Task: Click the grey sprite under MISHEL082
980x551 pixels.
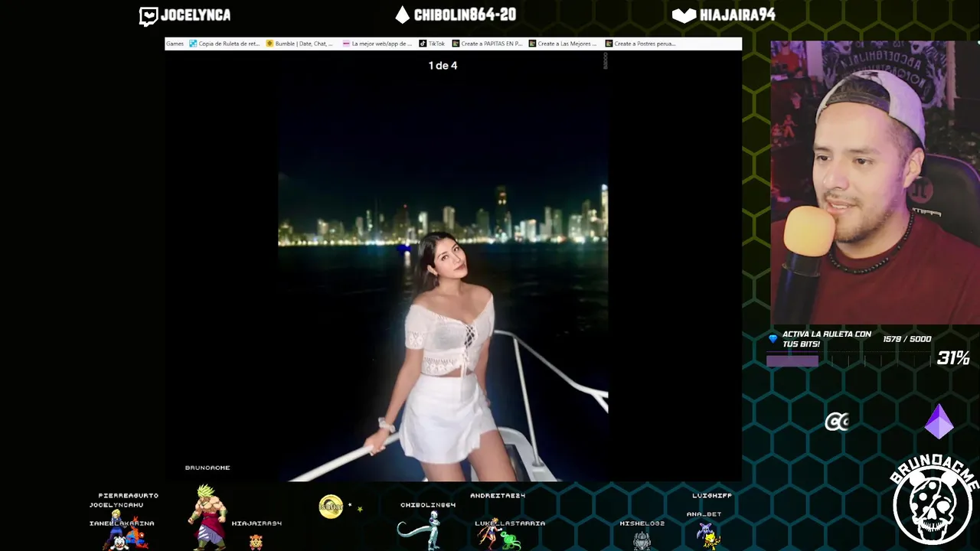Action: coord(642,540)
